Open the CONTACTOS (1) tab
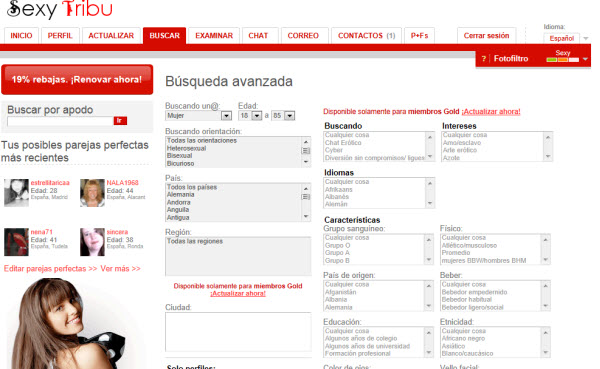This screenshot has width=600, height=369. (x=366, y=36)
